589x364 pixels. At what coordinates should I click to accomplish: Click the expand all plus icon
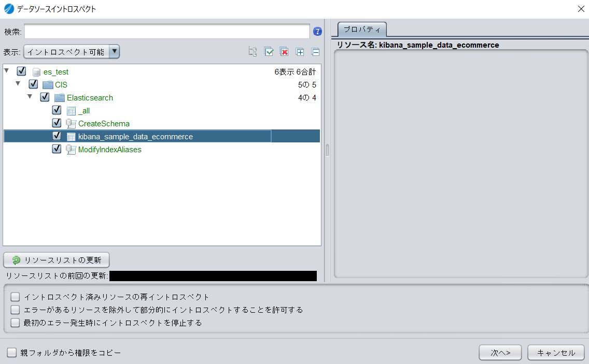pos(300,52)
